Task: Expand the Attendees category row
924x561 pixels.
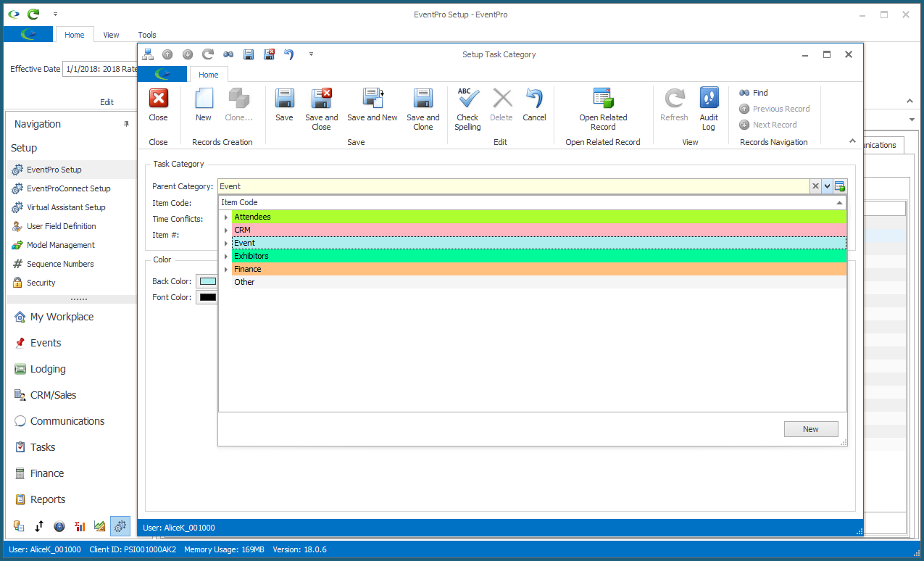Action: pos(226,217)
